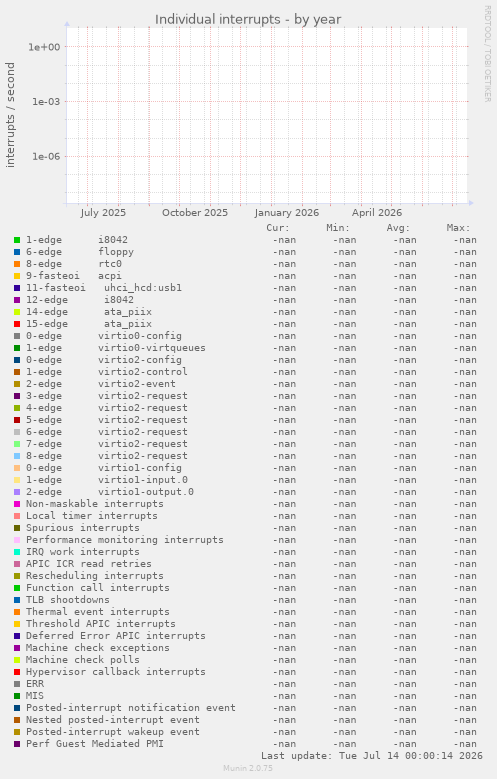The height and width of the screenshot is (779, 497).
Task: Click the blue swatch beside 6-edge floppy
Action: point(17,252)
